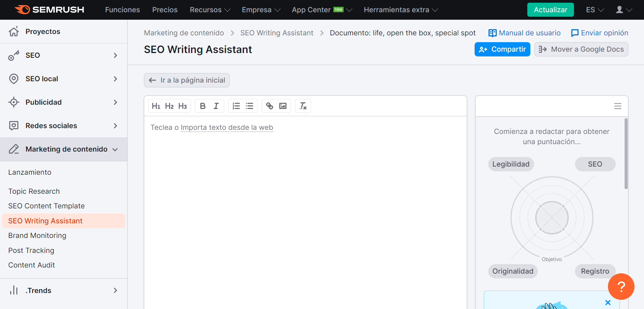Insert a bulleted list

(x=249, y=106)
